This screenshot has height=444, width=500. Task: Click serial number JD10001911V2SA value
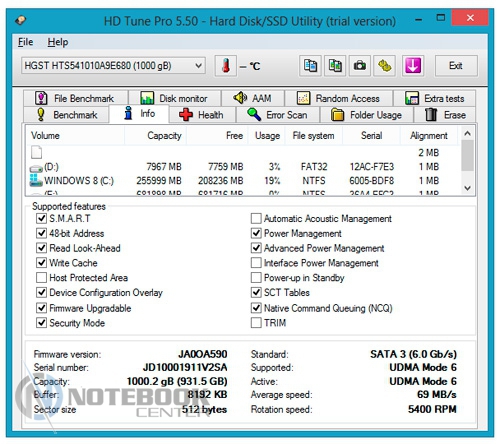[x=185, y=367]
